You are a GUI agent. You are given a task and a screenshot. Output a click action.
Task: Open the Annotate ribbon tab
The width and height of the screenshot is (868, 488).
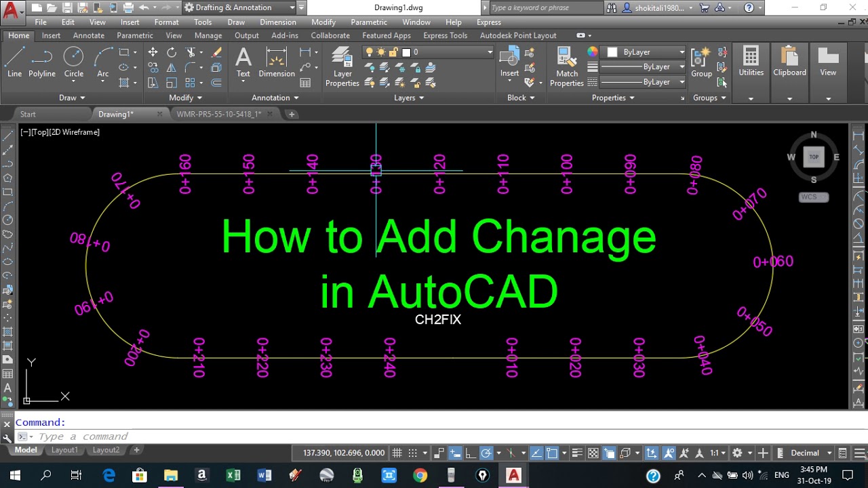89,35
